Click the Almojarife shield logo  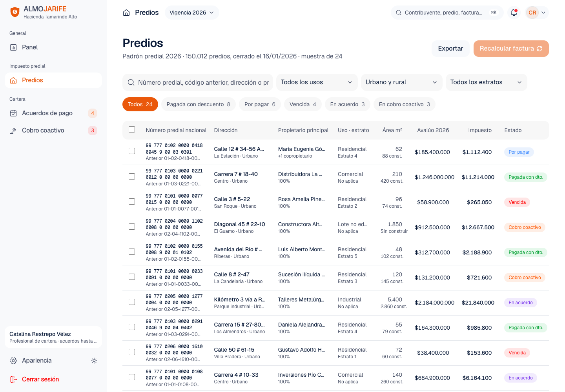click(x=15, y=12)
